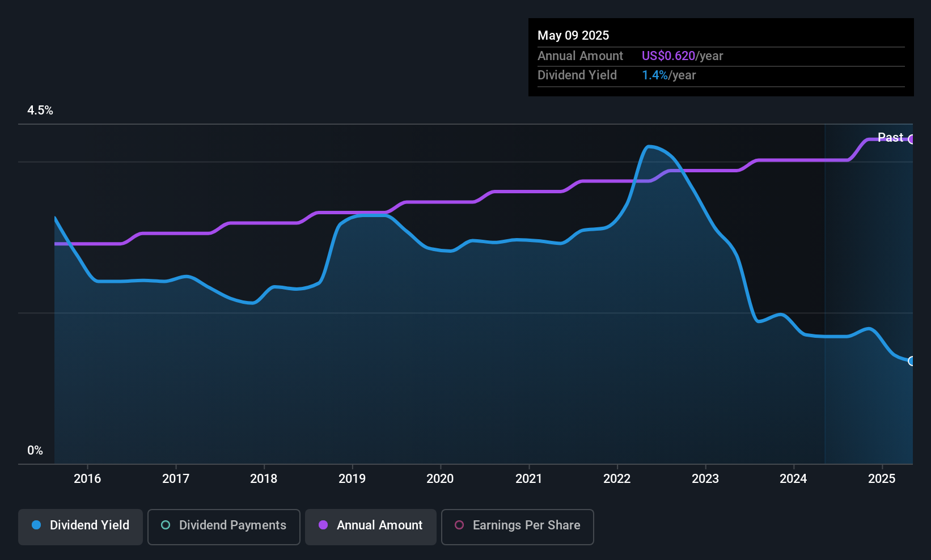Screen dimensions: 931x560
Task: Click the 2022 x-axis label
Action: tap(617, 479)
